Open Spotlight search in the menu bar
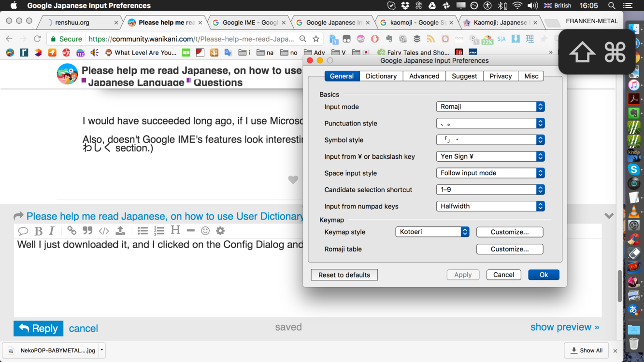This screenshot has height=362, width=644. pos(612,6)
